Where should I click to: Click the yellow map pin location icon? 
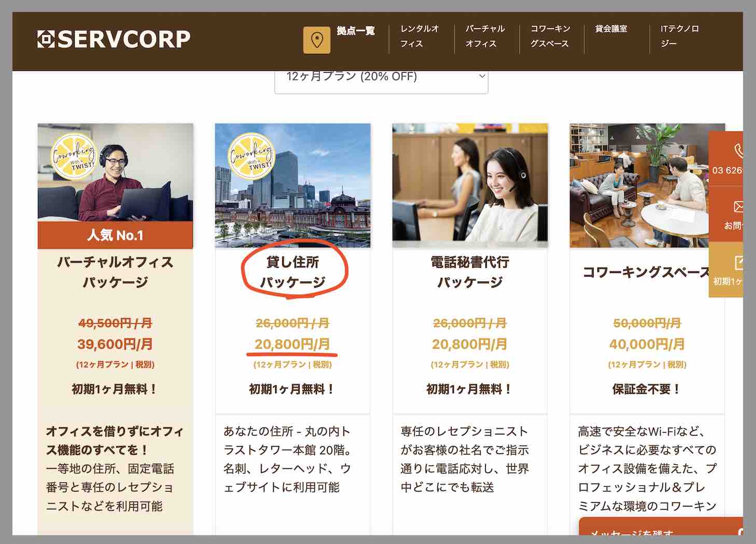coord(316,39)
